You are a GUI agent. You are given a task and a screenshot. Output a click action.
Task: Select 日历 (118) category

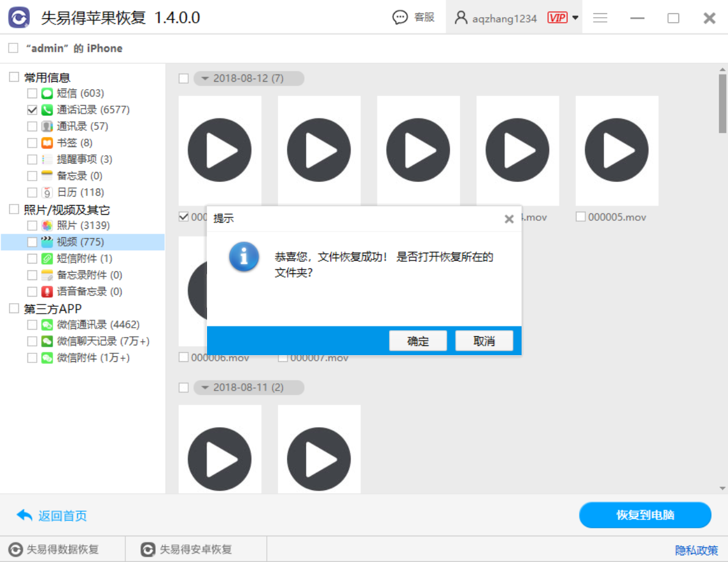(x=81, y=192)
